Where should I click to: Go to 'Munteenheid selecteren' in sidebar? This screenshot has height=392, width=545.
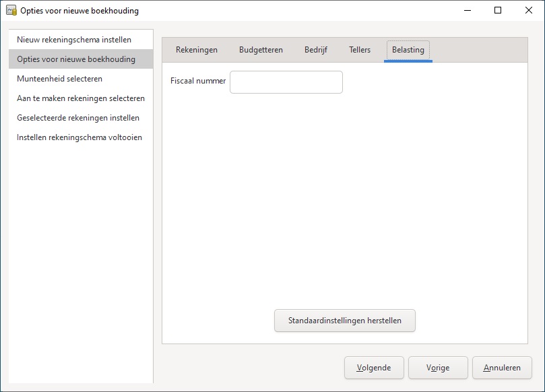coord(60,79)
